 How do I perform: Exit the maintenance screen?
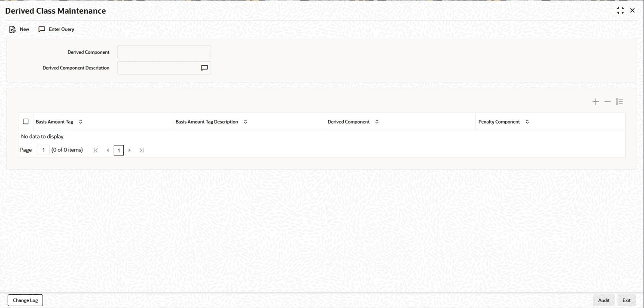[x=626, y=300]
